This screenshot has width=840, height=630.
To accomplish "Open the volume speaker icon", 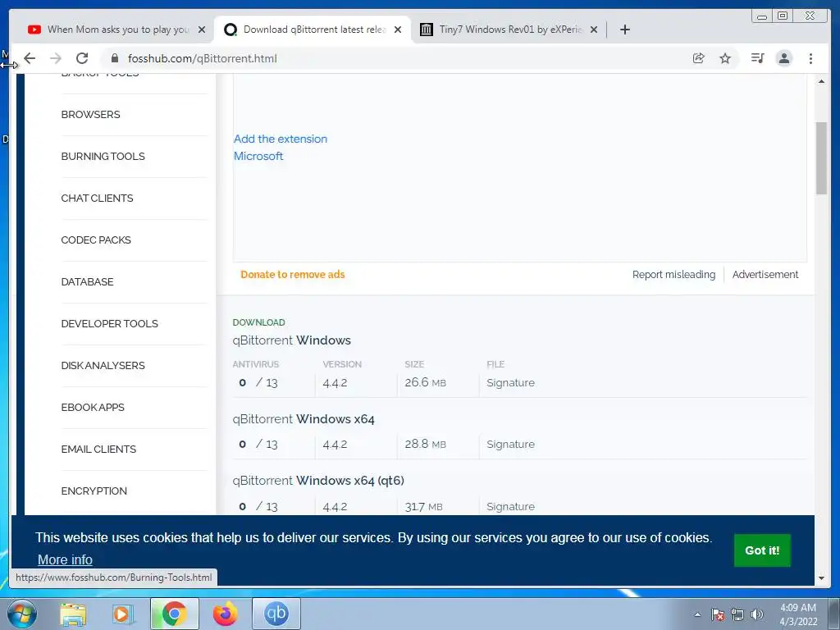I will (x=757, y=614).
